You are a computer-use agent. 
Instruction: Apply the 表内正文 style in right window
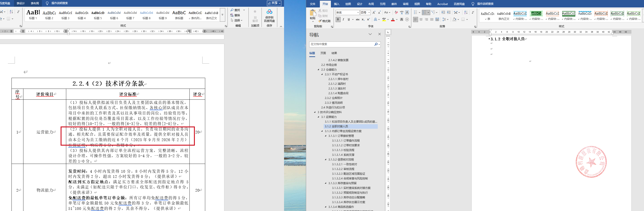point(504,16)
